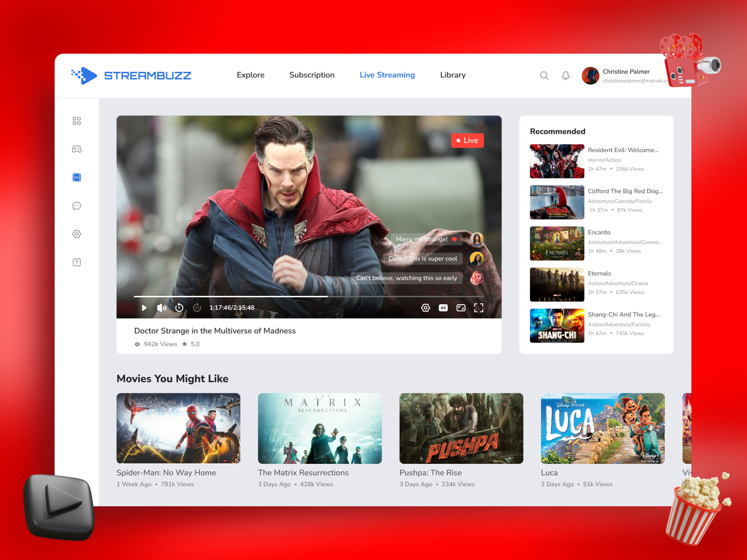Viewport: 747px width, 560px height.
Task: Click "Adventure/Comedy/Family" genre text
Action: click(x=620, y=201)
